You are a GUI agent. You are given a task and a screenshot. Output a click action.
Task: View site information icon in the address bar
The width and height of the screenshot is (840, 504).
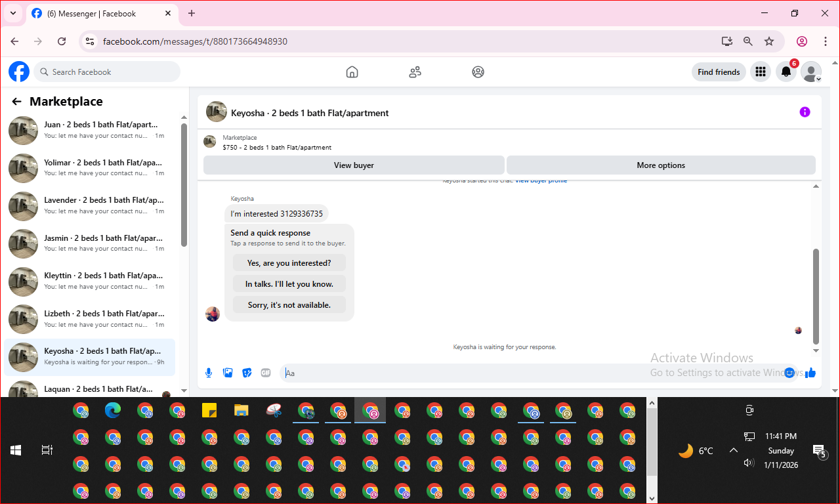91,41
